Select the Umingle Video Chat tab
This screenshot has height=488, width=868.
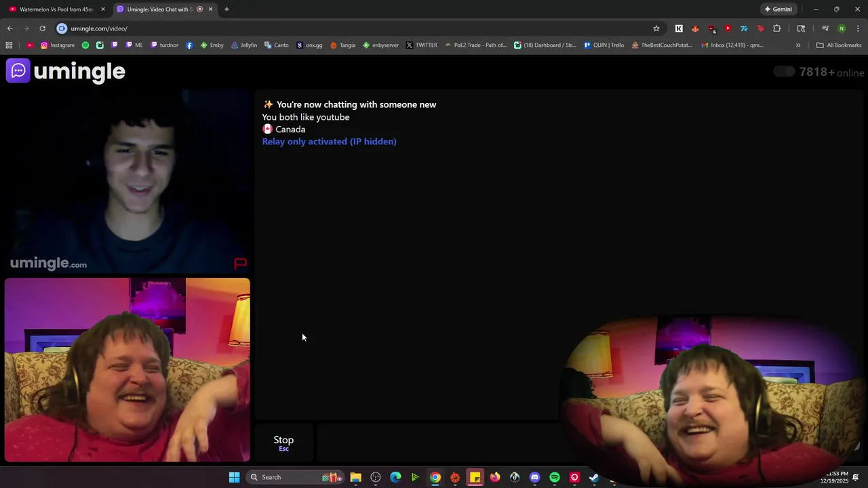165,9
